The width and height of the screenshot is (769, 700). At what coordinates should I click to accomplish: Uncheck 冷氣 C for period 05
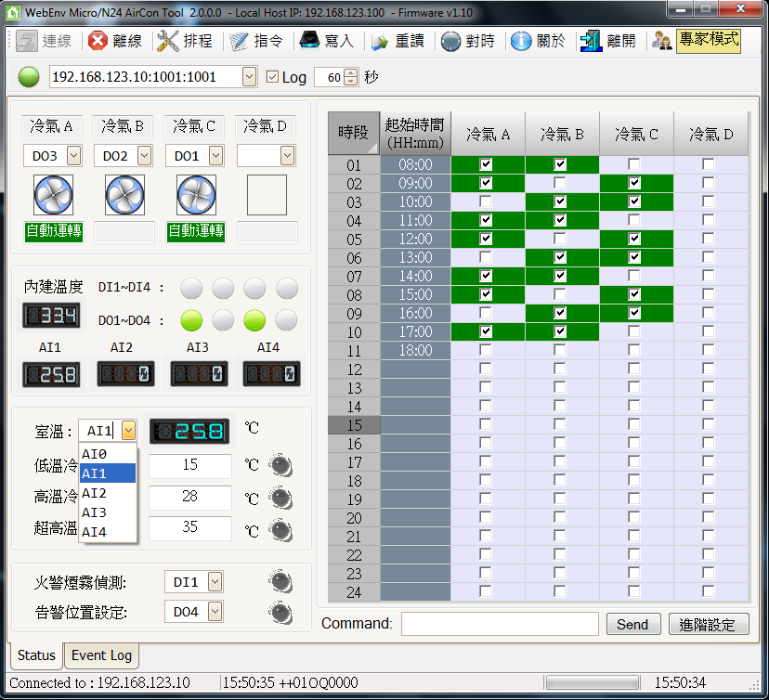click(x=634, y=239)
